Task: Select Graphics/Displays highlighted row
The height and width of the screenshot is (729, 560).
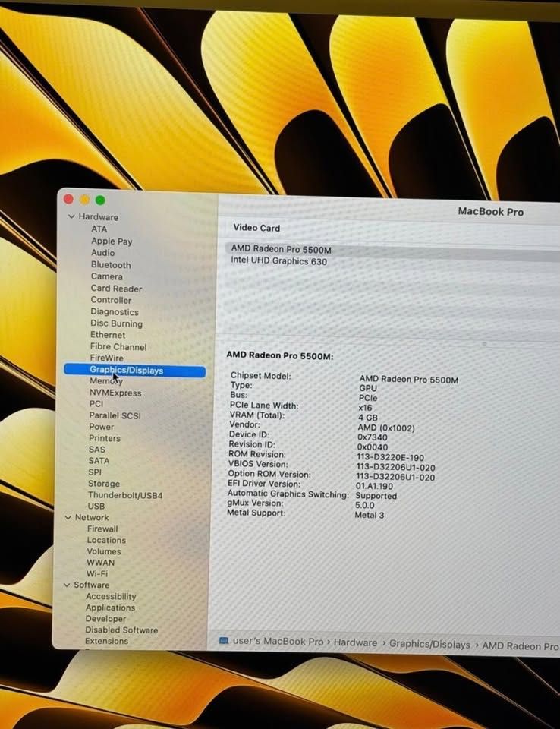Action: coord(135,371)
